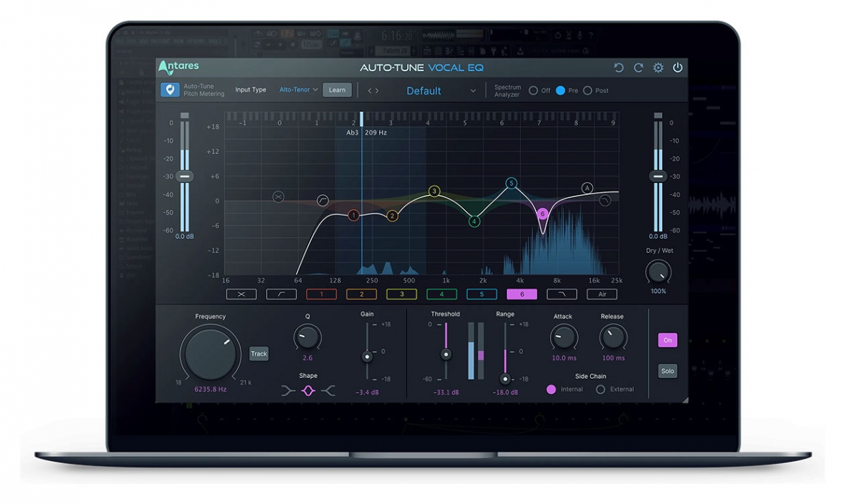This screenshot has height=504, width=845.
Task: Open the Default preset dropdown
Action: pos(440,91)
